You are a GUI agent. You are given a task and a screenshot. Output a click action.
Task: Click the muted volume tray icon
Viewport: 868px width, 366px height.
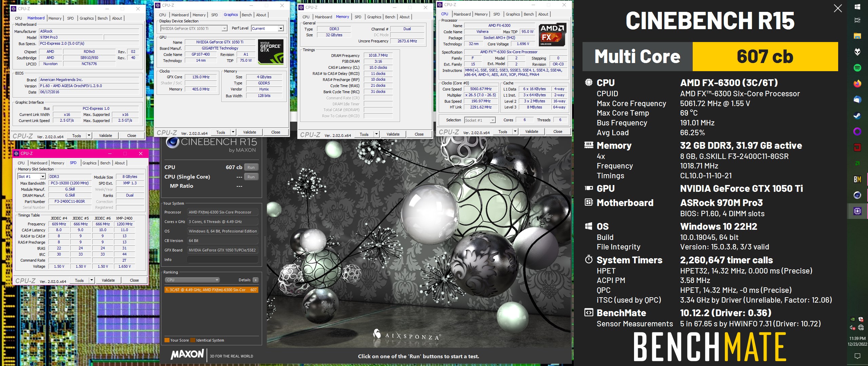853,327
